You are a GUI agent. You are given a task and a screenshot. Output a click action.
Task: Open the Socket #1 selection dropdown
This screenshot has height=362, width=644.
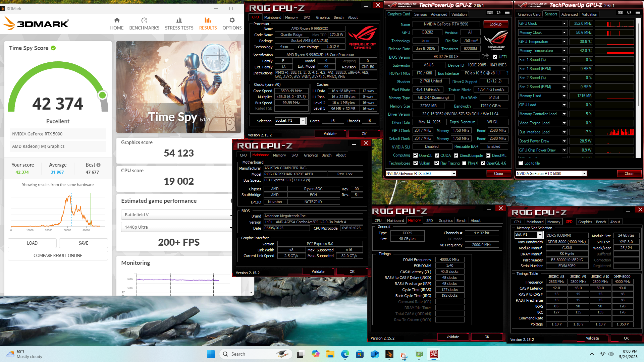point(303,121)
